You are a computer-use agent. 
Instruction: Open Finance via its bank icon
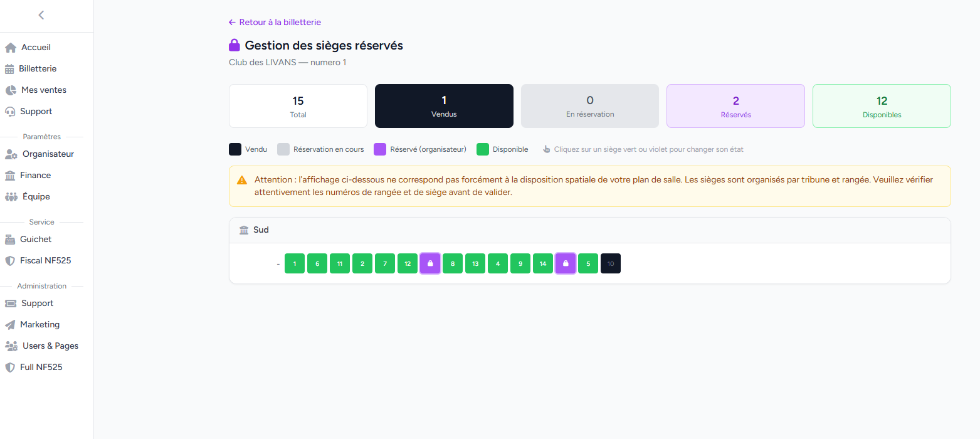click(x=10, y=175)
